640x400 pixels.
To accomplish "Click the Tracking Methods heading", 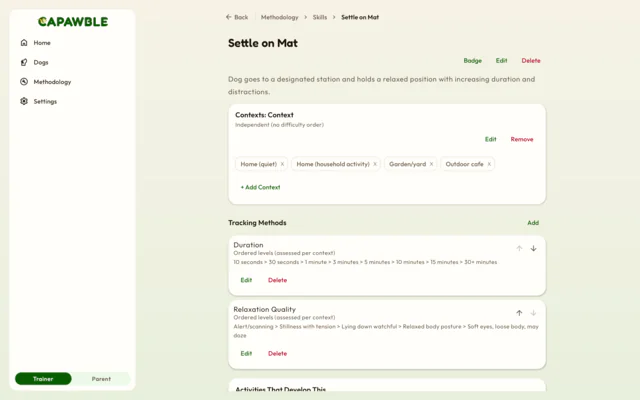I will coord(257,223).
